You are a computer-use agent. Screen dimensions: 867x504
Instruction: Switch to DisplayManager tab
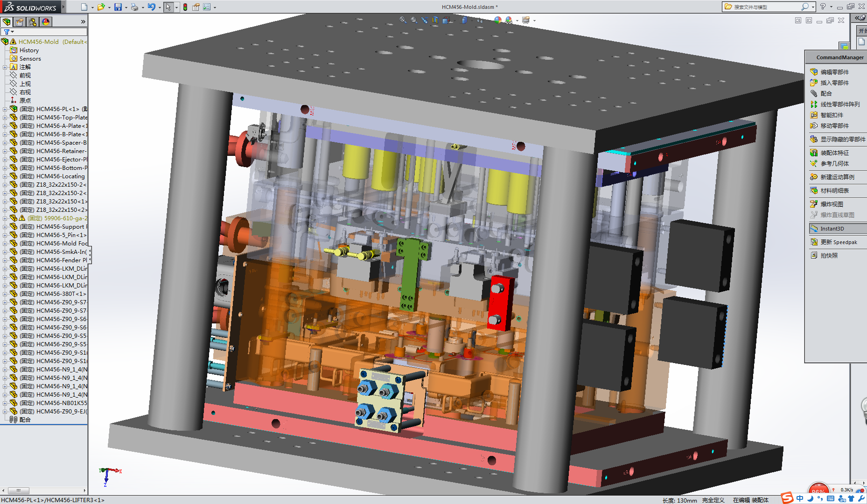tap(46, 22)
